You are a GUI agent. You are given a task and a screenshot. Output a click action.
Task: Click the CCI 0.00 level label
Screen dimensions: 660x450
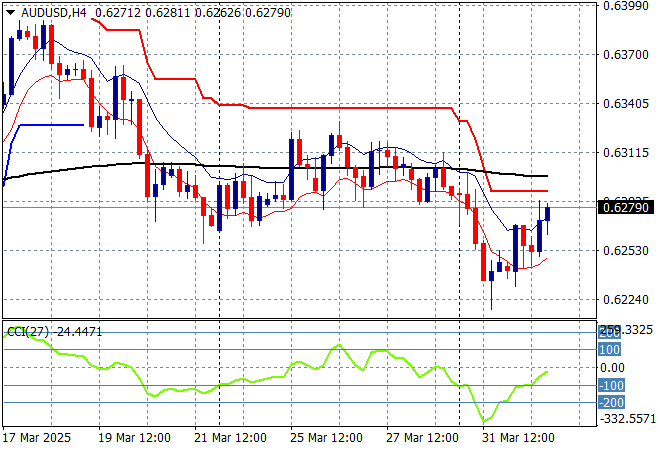(x=612, y=367)
